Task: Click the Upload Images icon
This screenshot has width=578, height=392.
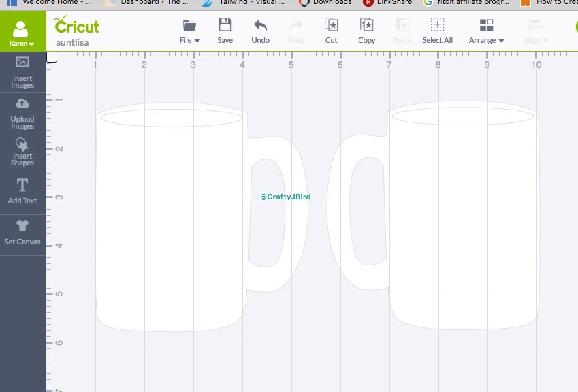Action: tap(22, 113)
